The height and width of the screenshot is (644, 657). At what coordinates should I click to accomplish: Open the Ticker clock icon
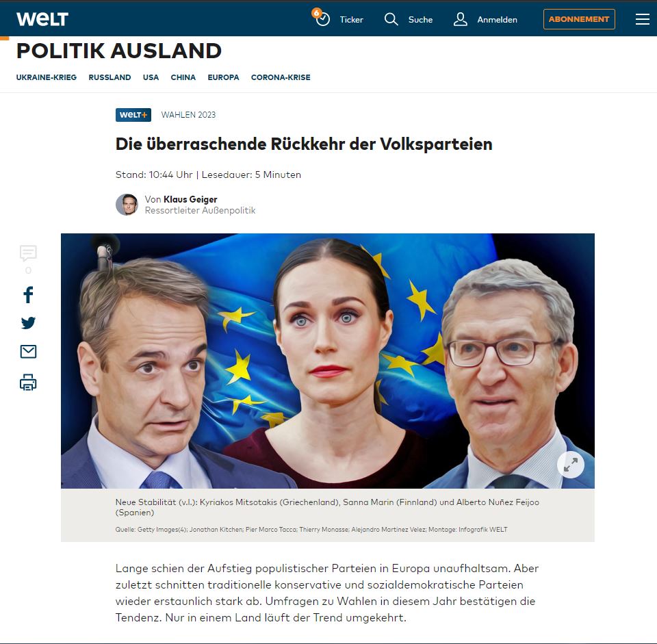click(322, 19)
